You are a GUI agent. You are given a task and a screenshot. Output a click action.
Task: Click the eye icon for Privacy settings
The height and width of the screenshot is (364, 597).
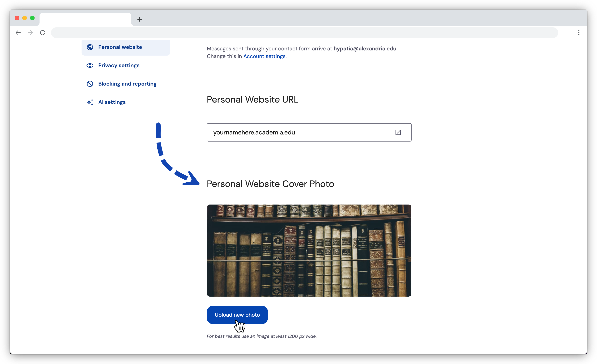coord(90,66)
